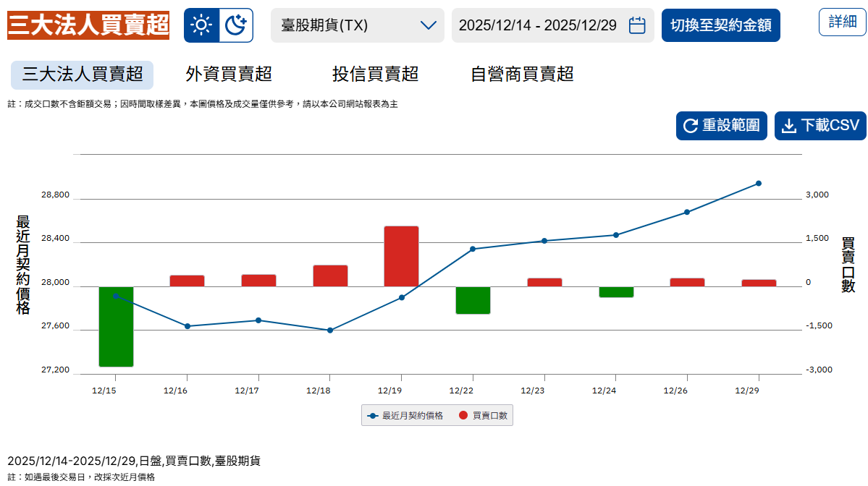Open the 投信買賣超 tab
868x486 pixels.
click(x=375, y=74)
